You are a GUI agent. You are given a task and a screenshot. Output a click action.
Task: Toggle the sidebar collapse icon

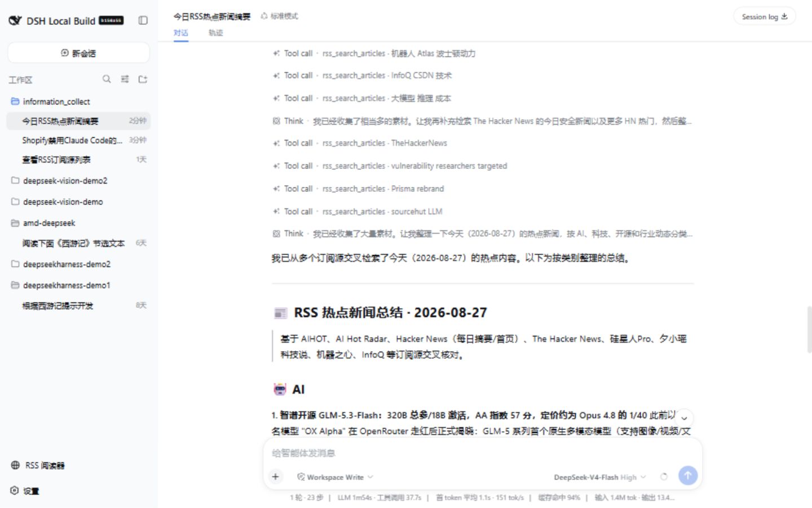coord(143,20)
